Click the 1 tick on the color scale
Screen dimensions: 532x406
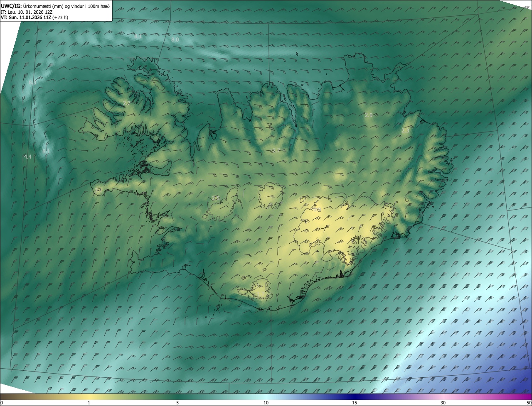coord(89,403)
